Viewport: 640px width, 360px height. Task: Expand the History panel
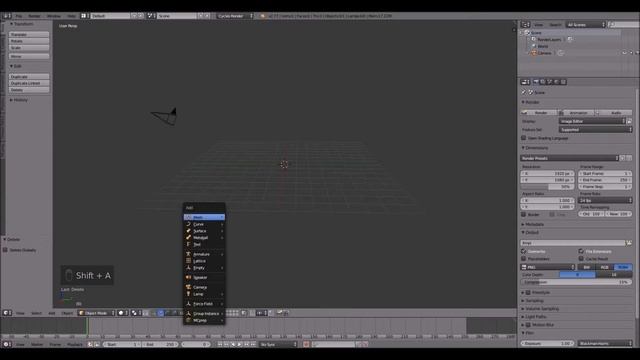pos(19,100)
